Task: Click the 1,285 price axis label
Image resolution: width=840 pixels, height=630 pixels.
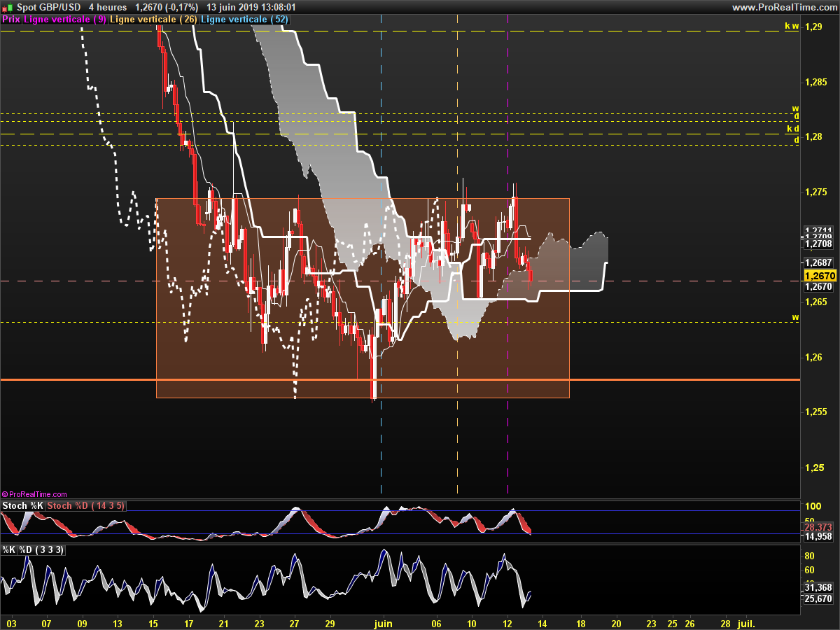Action: click(x=815, y=83)
